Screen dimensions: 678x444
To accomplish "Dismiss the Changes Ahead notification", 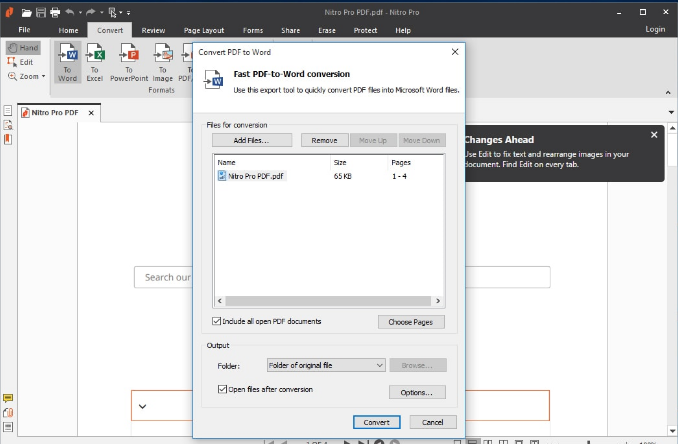I will tap(654, 135).
